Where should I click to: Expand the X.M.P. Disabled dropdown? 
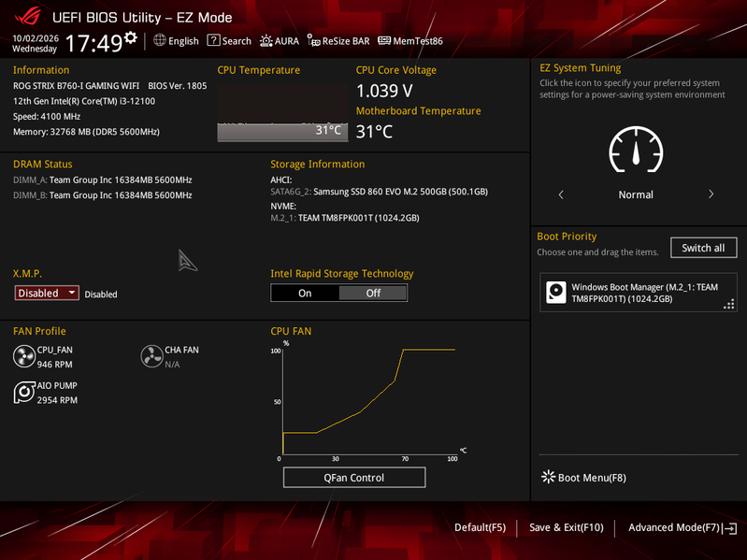pos(47,293)
